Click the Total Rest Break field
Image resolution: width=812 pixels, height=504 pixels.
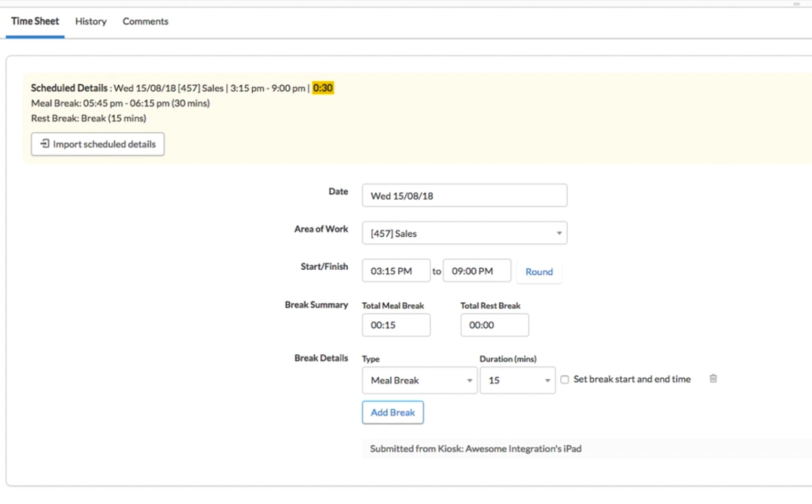click(x=494, y=325)
